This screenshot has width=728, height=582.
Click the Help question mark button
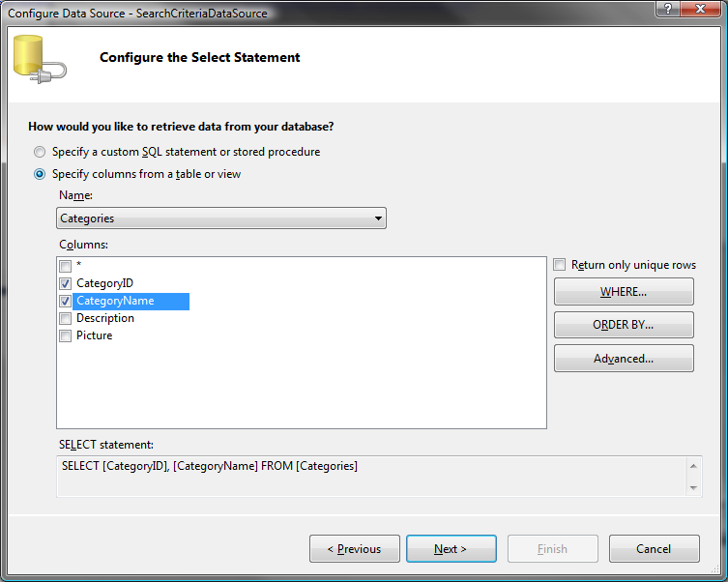669,9
